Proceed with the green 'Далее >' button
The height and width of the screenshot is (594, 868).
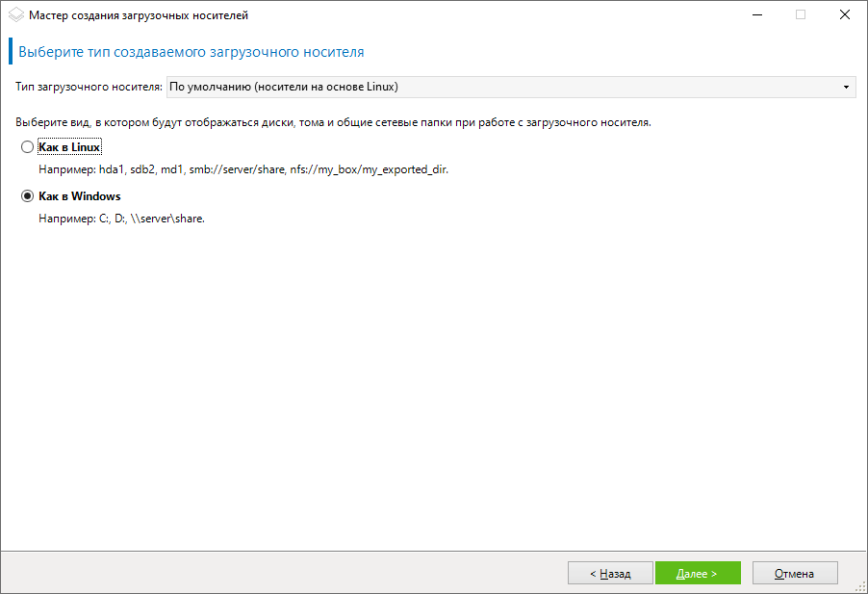point(698,573)
